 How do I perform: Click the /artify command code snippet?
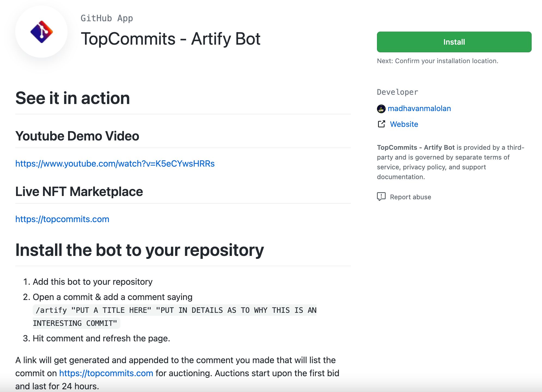(175, 317)
